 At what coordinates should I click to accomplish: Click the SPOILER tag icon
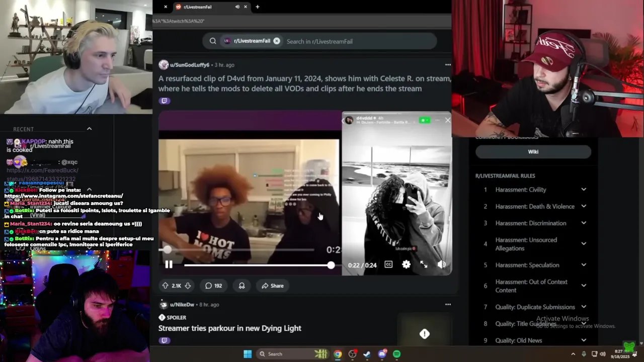coord(162,318)
